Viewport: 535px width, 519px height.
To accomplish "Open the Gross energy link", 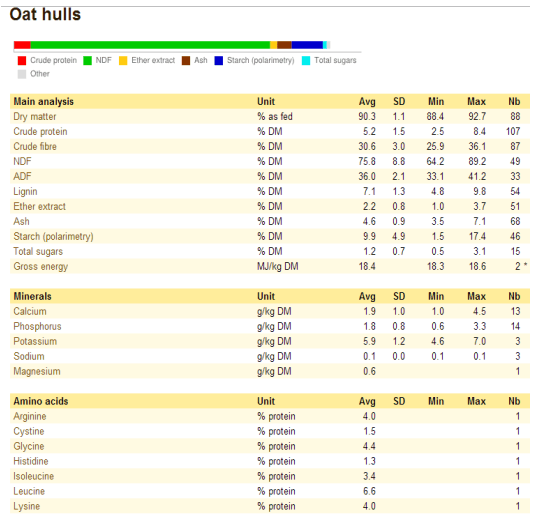I will 41,266.
